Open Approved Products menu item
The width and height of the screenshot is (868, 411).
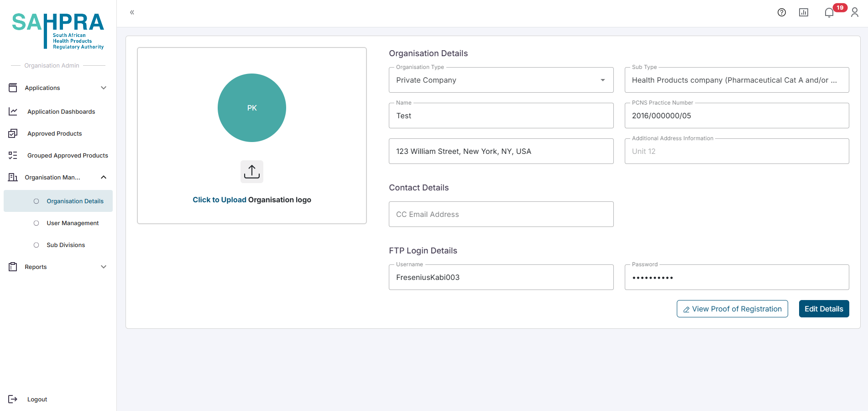(55, 133)
